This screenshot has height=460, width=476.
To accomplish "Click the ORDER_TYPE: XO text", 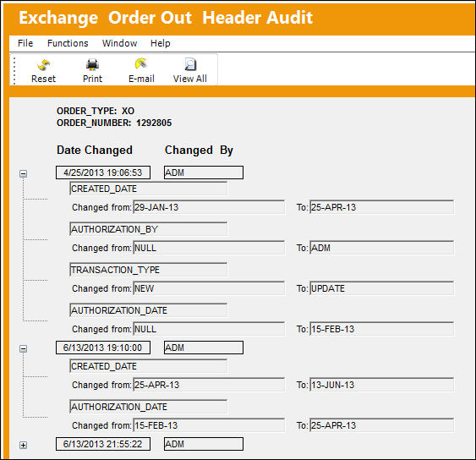I will (96, 111).
